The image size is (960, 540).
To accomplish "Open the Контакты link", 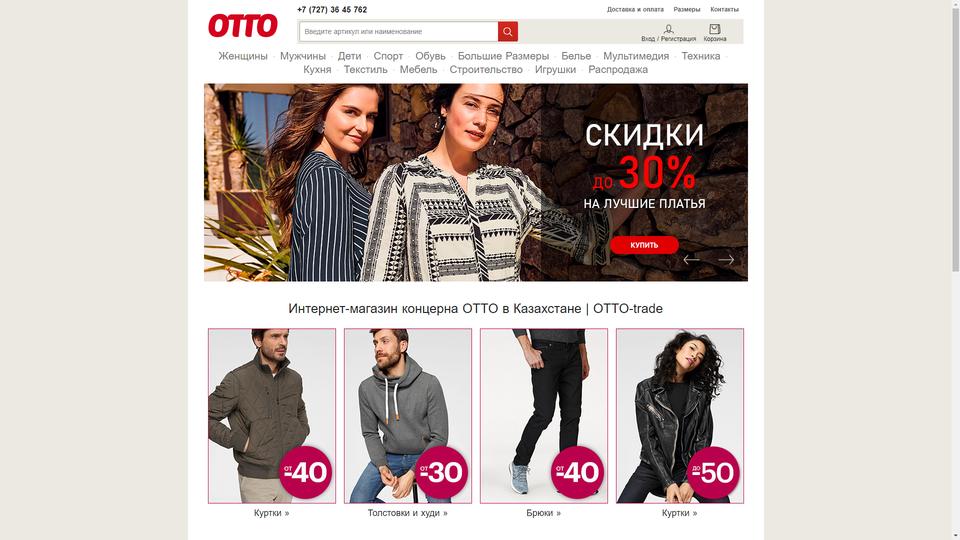I will [724, 9].
